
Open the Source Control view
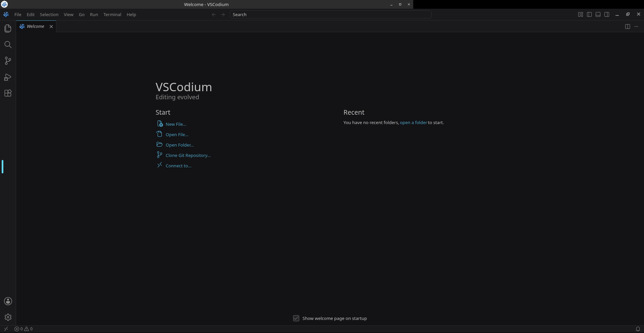coord(8,61)
